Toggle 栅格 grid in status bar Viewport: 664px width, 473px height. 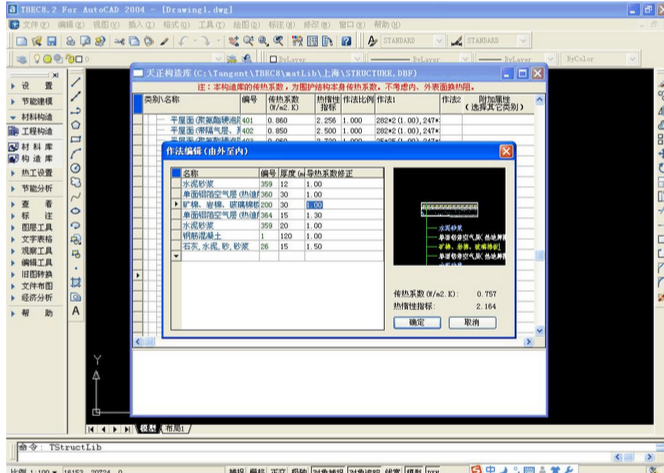257,470
